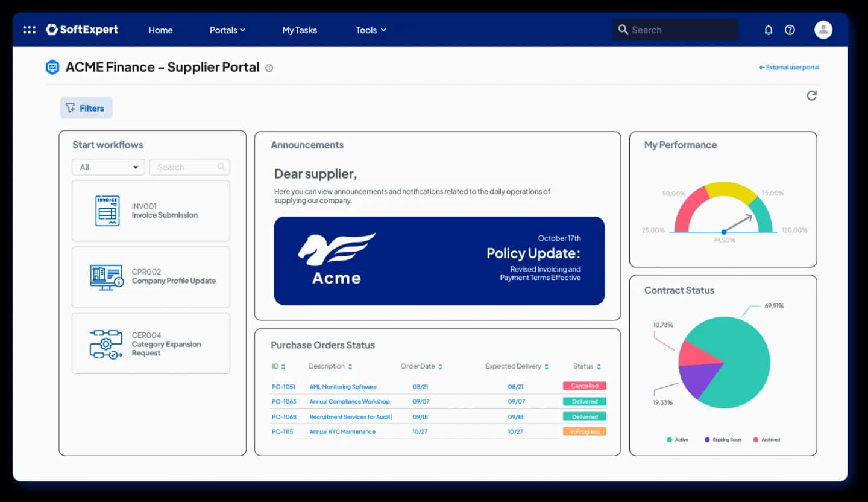
Task: Select the CER004 Category Expansion Request icon
Action: [106, 343]
